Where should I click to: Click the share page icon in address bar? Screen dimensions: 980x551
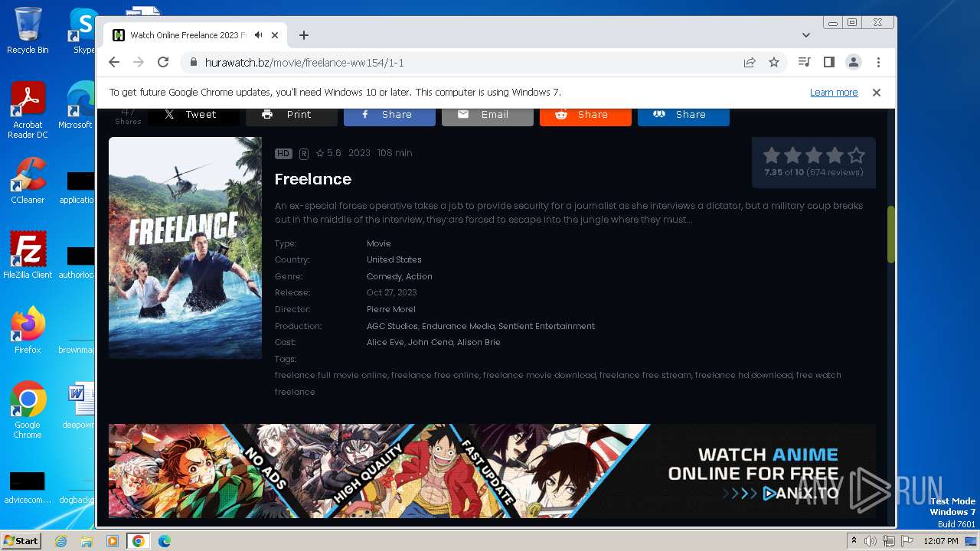pyautogui.click(x=750, y=63)
